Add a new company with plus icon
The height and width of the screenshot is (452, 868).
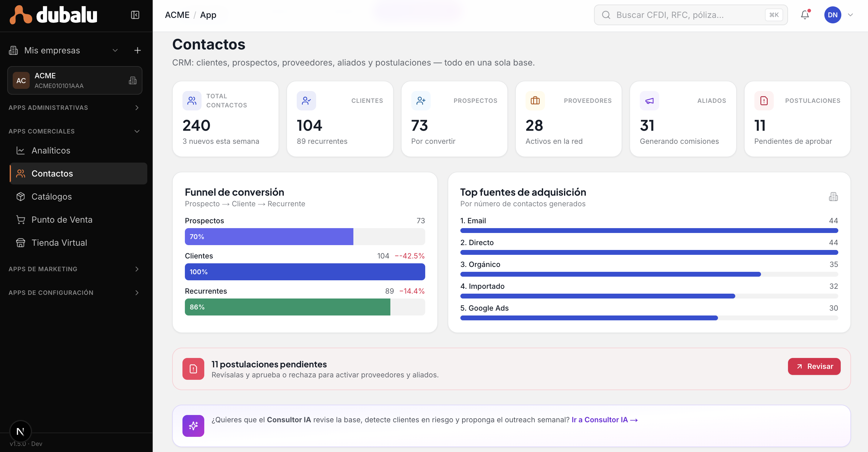pos(138,50)
